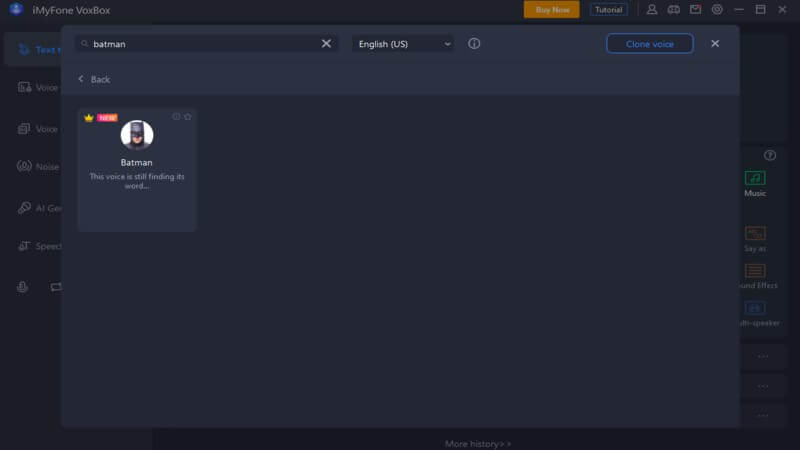The image size is (800, 450).
Task: Click the iMyFone VoxBox logo
Action: point(16,9)
